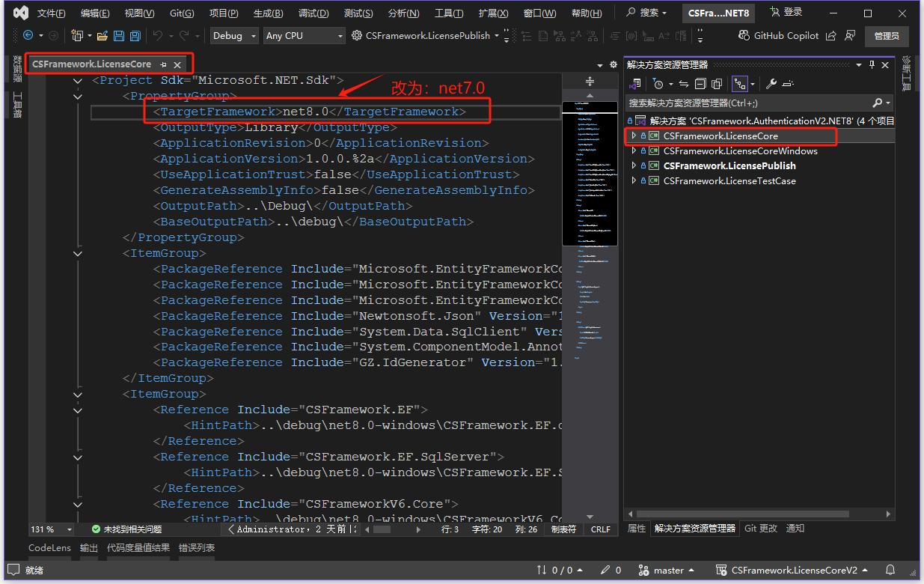
Task: Open the 文件(F) menu
Action: [x=51, y=13]
